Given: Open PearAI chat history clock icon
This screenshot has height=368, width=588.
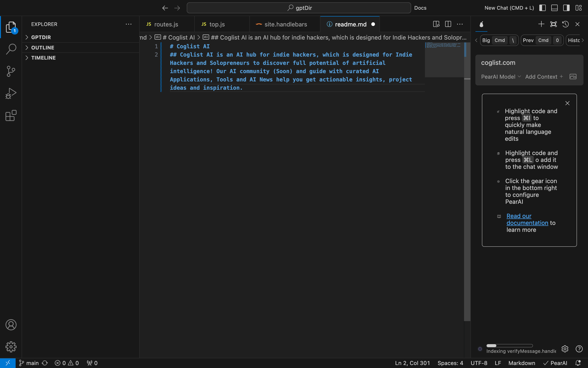Looking at the screenshot, I should tap(565, 24).
